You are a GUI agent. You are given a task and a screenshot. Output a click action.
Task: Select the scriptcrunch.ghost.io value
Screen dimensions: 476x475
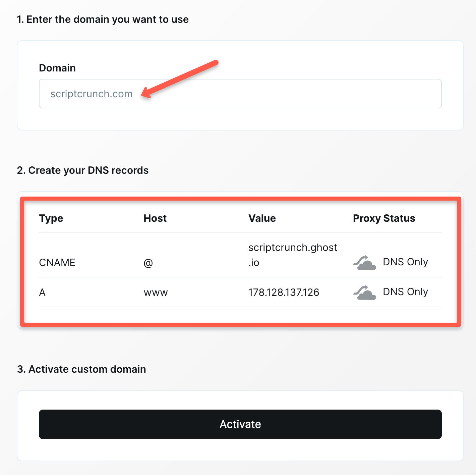click(x=293, y=255)
